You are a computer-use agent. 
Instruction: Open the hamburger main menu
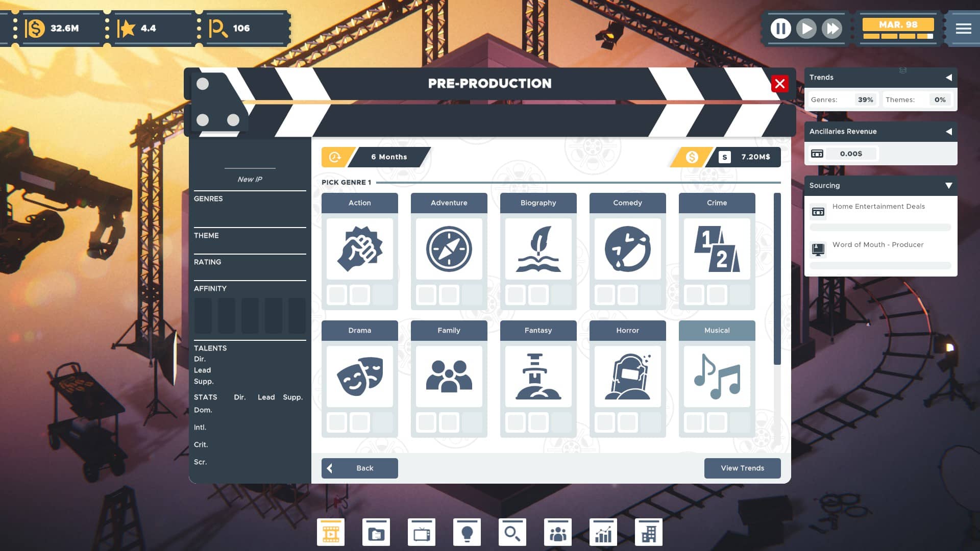coord(964,29)
